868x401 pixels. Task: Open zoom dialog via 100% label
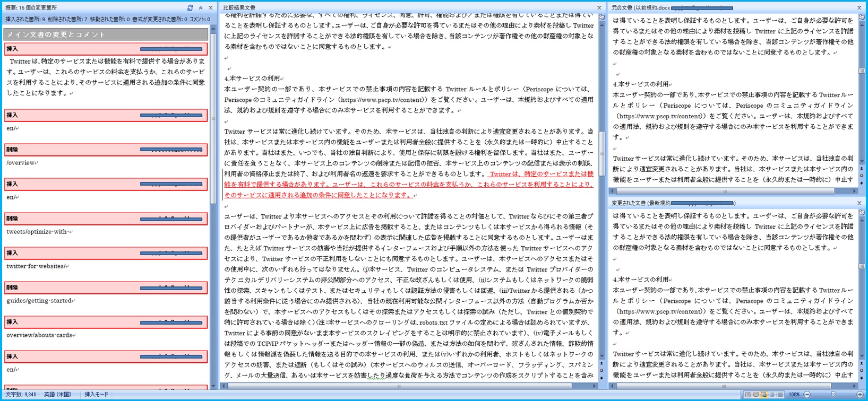tap(794, 395)
